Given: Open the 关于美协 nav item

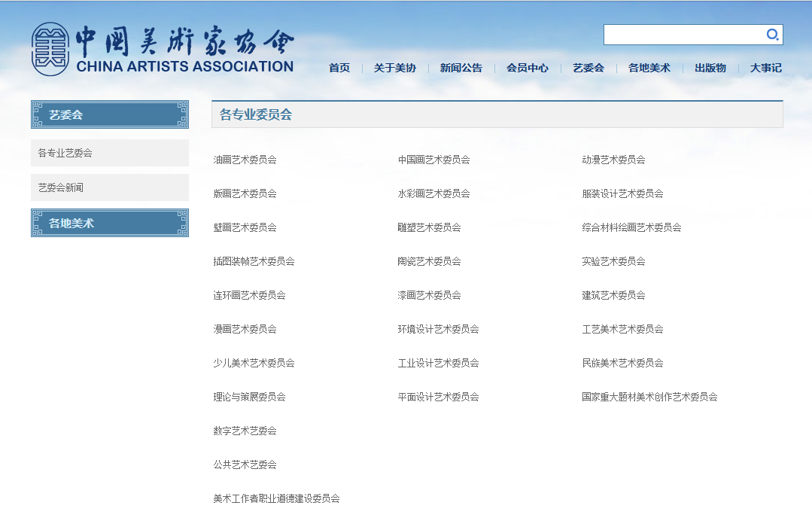Looking at the screenshot, I should [x=394, y=68].
